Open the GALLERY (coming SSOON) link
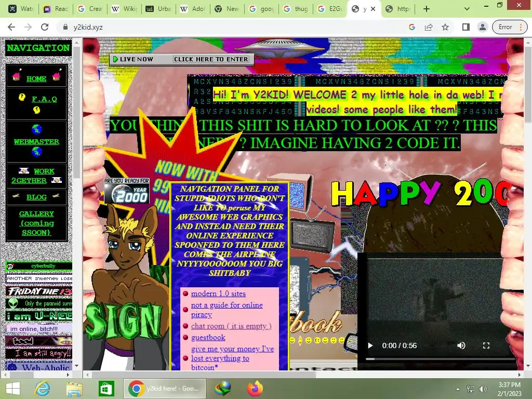532x399 pixels. tap(36, 223)
